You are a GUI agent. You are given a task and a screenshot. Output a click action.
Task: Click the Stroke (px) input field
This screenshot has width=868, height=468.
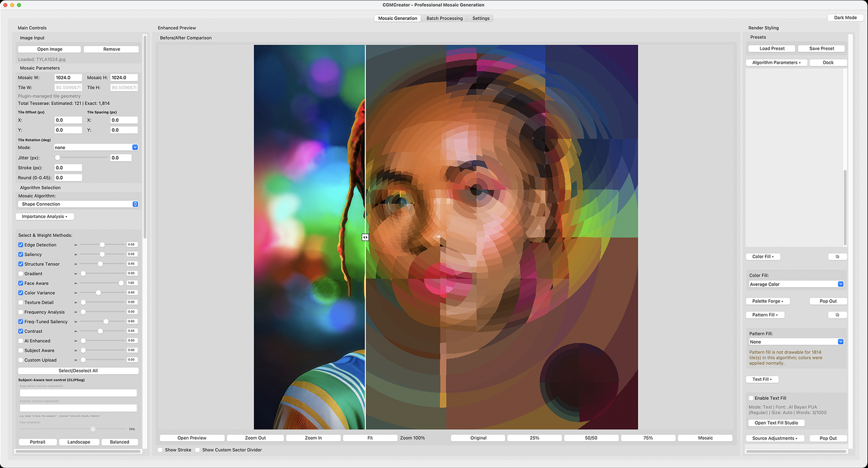[68, 168]
